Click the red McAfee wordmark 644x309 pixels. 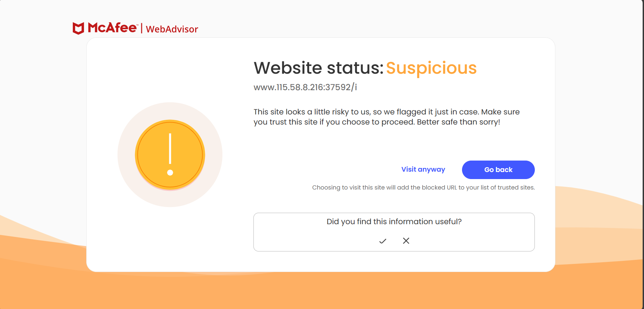click(x=112, y=28)
